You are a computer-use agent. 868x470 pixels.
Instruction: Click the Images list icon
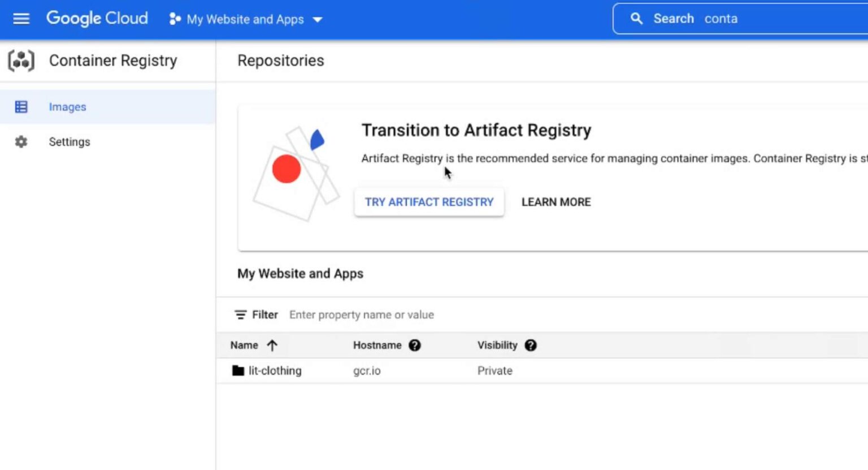pos(21,107)
